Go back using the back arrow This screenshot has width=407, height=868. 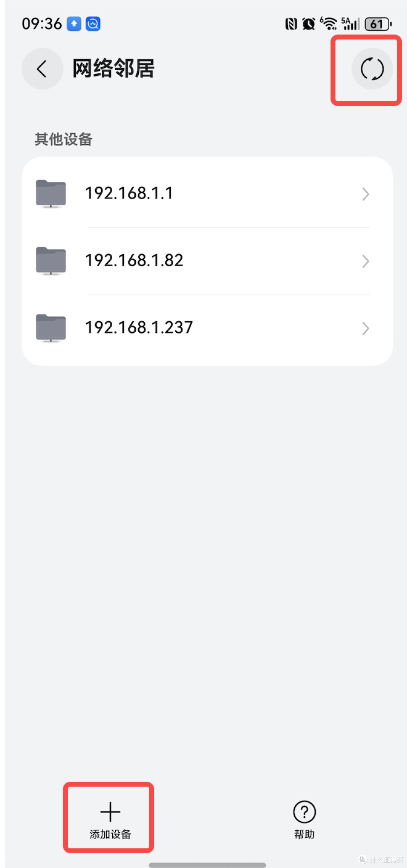[42, 69]
